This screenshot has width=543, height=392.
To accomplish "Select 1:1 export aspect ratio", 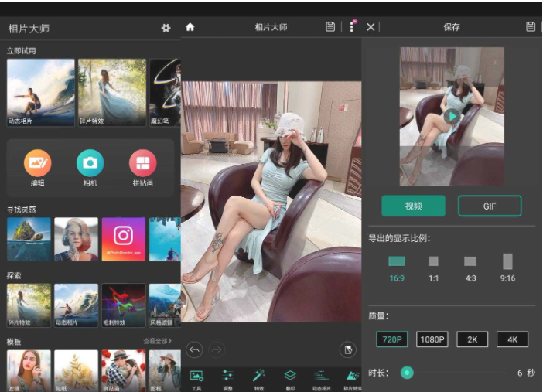I will coord(434,269).
